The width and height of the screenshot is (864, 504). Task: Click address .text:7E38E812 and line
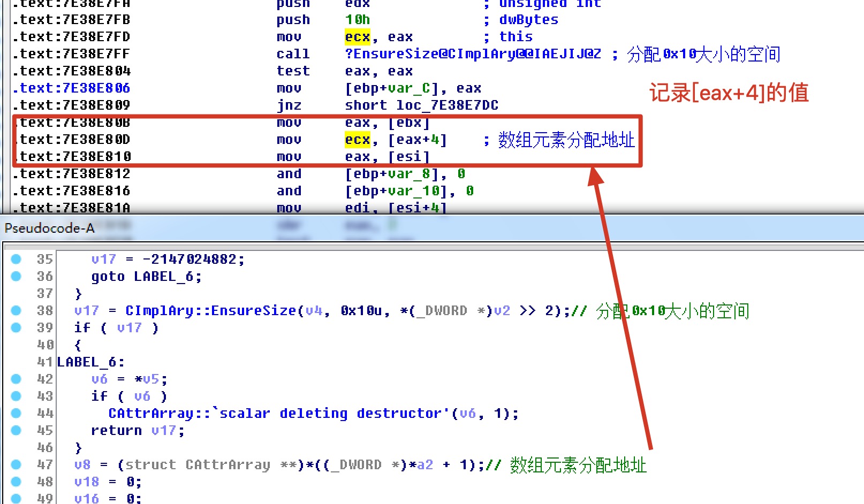72,174
